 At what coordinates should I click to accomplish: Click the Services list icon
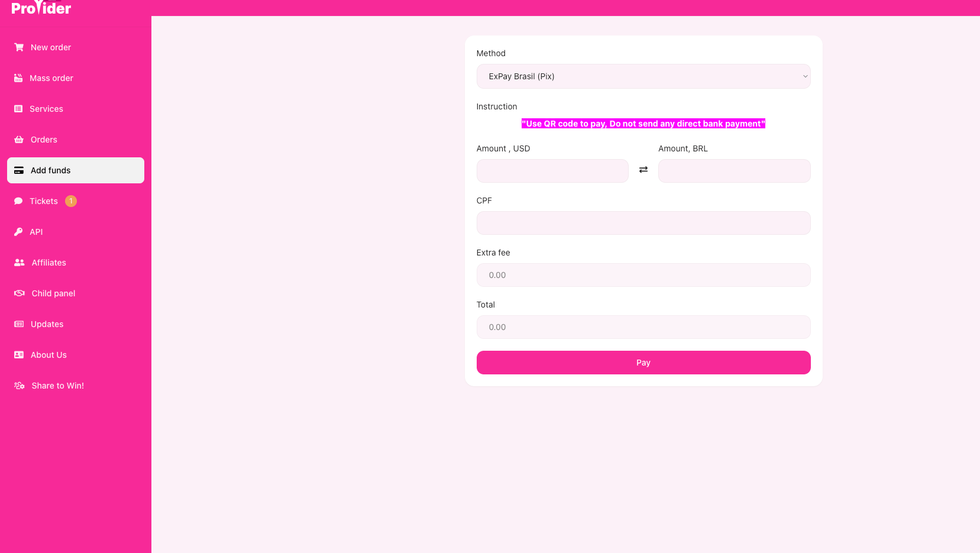coord(18,109)
